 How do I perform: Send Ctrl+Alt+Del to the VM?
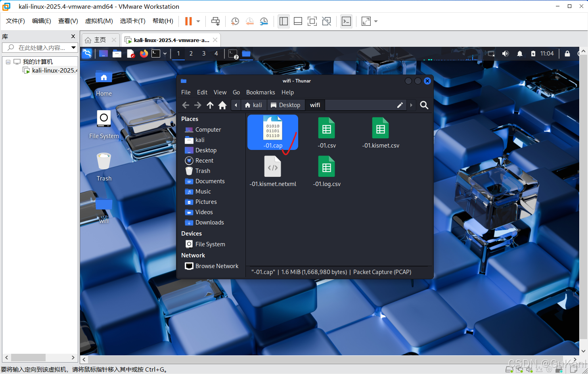[215, 21]
